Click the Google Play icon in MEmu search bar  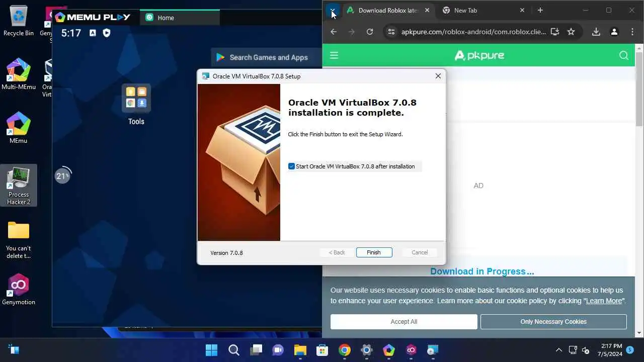220,57
